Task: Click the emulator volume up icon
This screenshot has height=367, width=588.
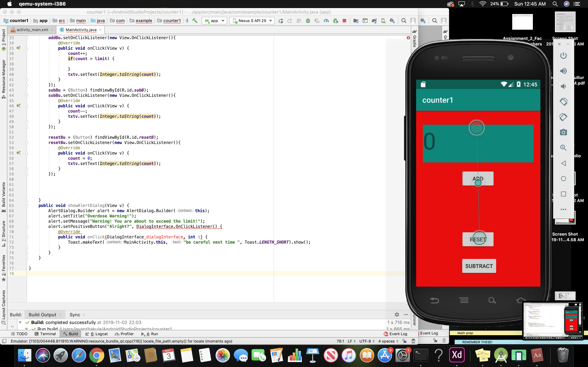Action: (x=563, y=71)
